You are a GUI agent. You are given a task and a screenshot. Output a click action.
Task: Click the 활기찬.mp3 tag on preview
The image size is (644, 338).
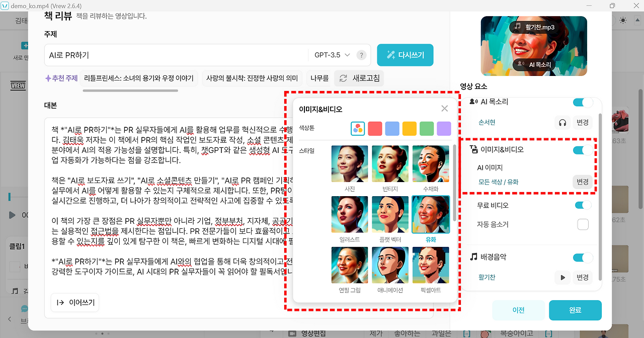pos(535,27)
